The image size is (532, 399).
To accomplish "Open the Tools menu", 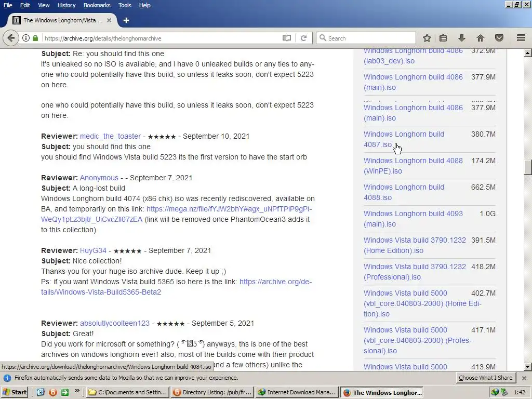I will point(125,5).
